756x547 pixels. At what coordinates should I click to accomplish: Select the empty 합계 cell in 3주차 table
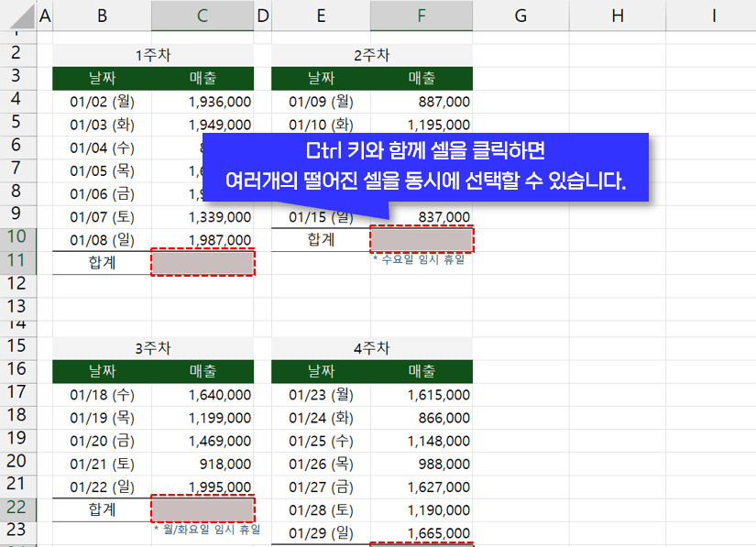point(202,510)
